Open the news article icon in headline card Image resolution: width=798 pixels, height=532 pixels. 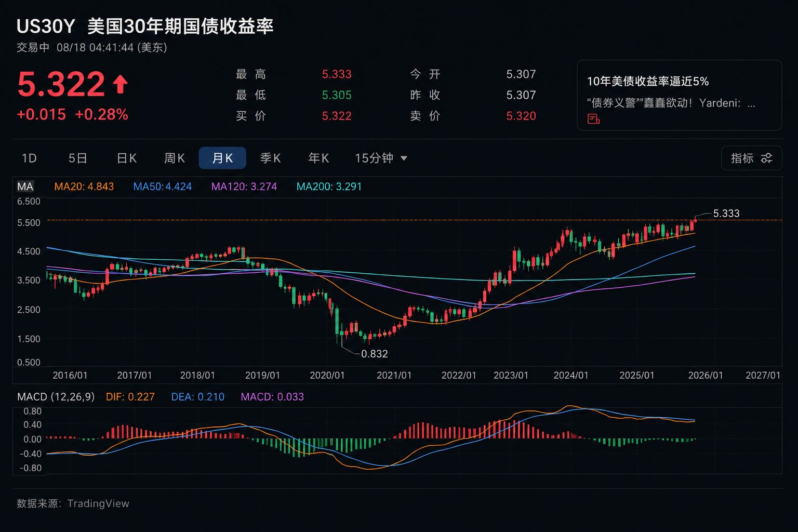point(593,119)
